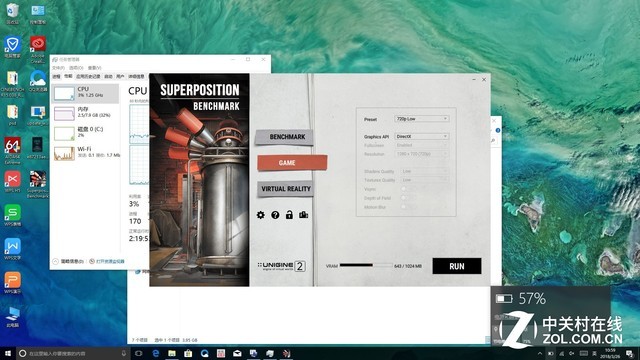640x360 pixels.
Task: Launch Edge browser from taskbar
Action: (156, 353)
